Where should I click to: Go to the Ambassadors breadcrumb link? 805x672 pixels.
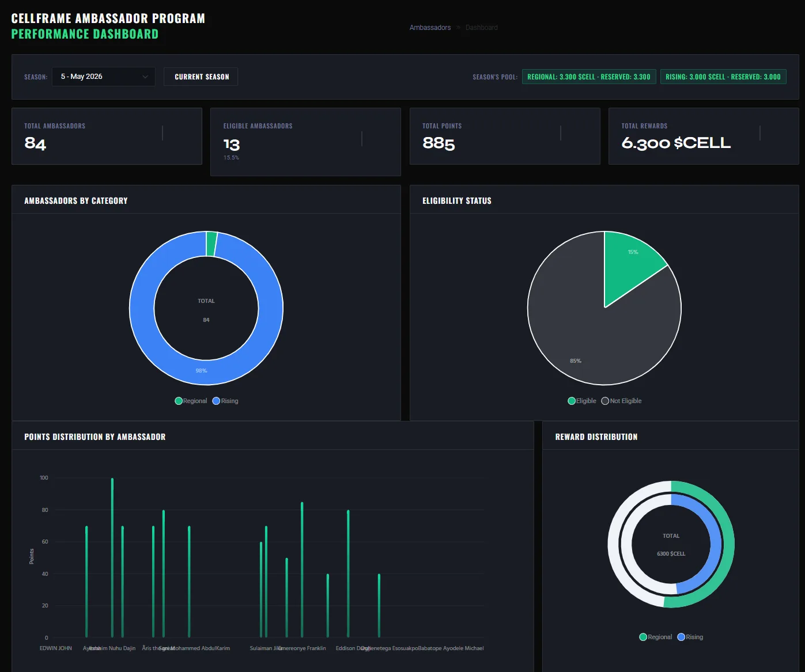[x=430, y=28]
